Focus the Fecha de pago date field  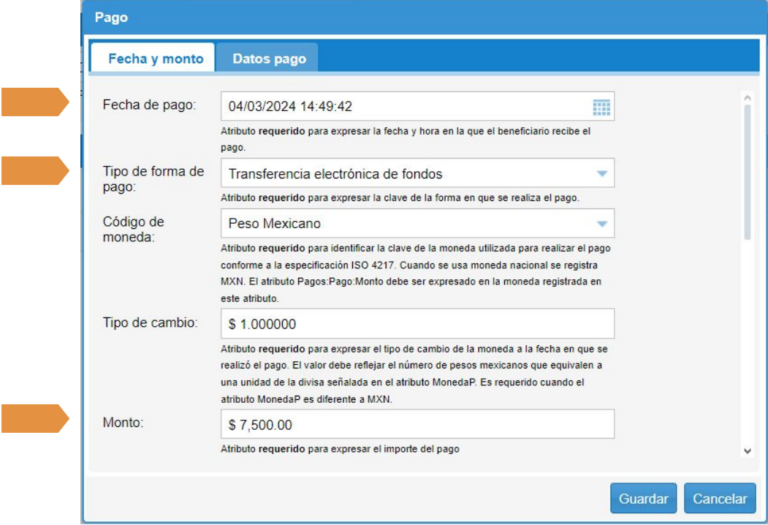click(400, 107)
